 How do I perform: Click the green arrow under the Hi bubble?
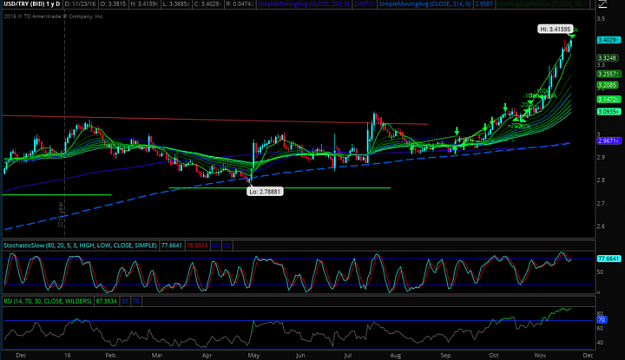tap(573, 36)
